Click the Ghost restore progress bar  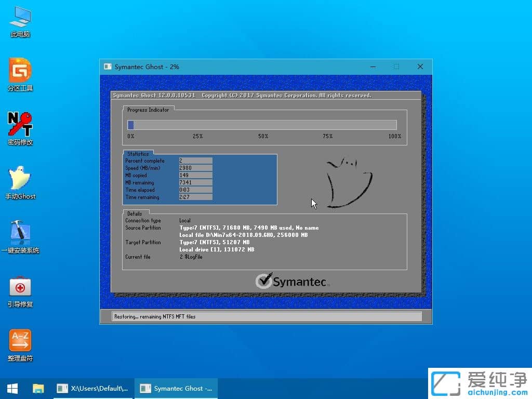coord(261,125)
